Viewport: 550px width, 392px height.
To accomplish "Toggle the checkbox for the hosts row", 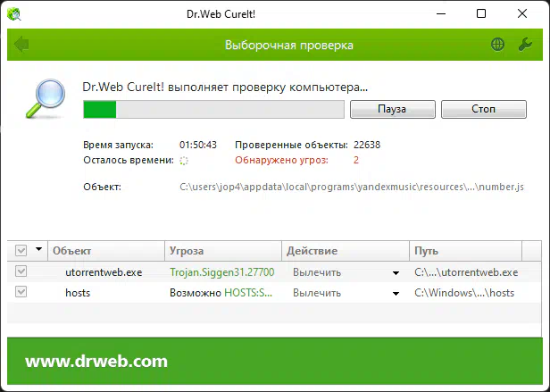I will 21,292.
